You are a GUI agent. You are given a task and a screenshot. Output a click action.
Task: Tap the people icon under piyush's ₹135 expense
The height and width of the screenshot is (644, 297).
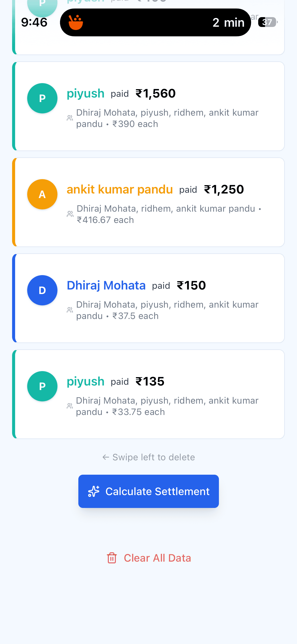[70, 406]
